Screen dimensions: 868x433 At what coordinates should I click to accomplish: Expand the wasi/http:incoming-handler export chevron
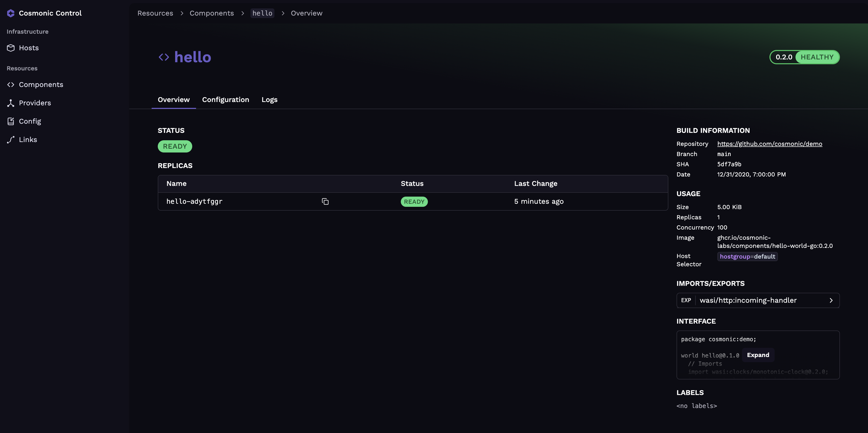[x=831, y=300]
